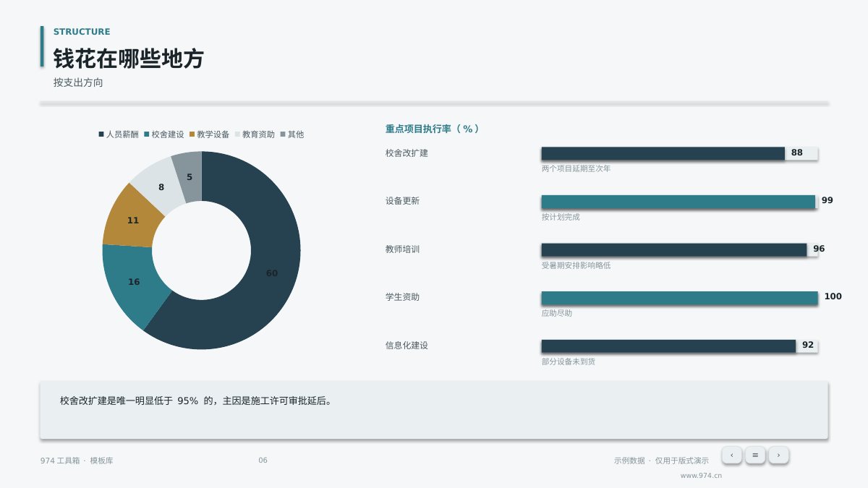868x488 pixels.
Task: Click the footer text 示例数据 · 仅用于版式演示
Action: 661,461
